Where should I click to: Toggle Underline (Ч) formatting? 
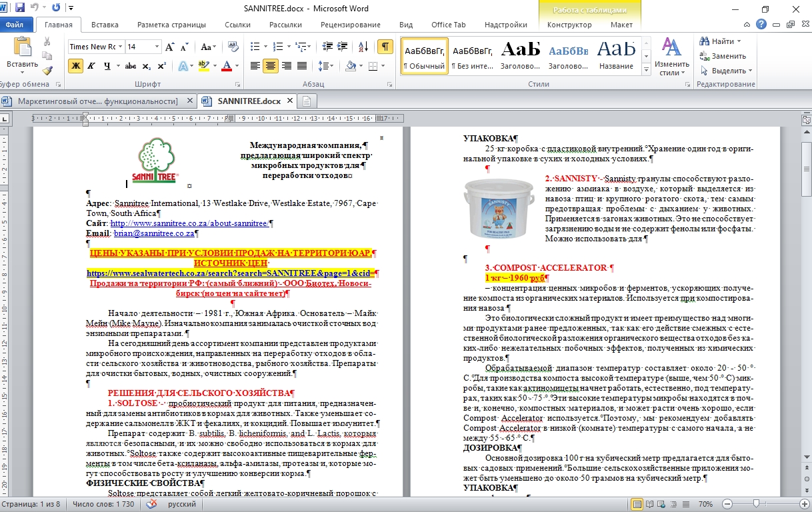tap(107, 66)
